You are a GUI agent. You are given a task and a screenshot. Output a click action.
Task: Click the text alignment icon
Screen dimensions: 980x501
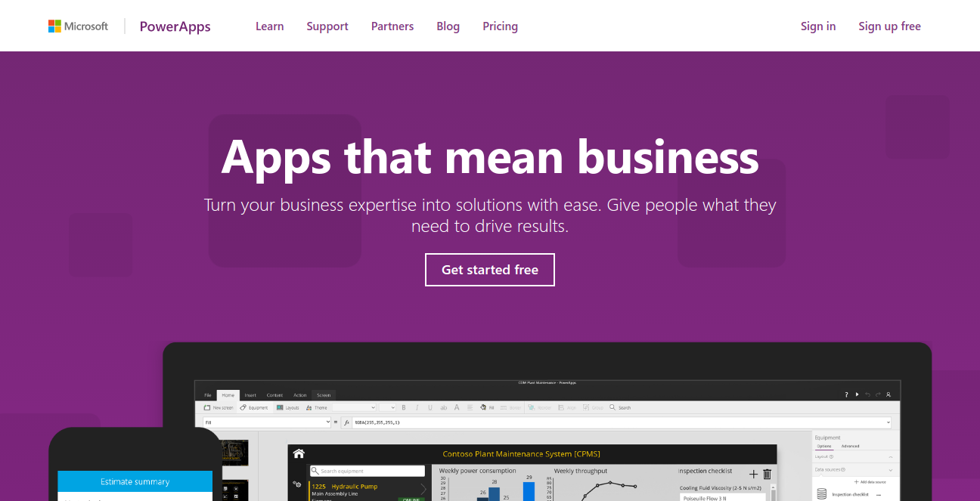point(470,407)
